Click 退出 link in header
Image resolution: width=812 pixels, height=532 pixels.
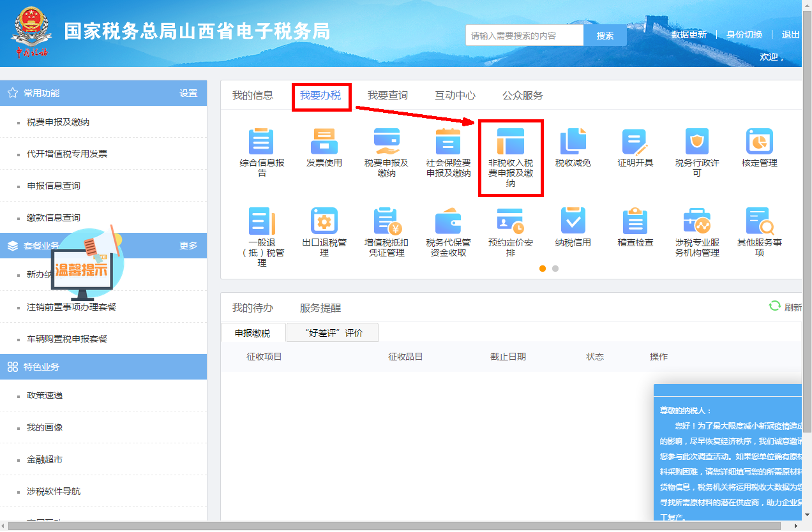791,34
